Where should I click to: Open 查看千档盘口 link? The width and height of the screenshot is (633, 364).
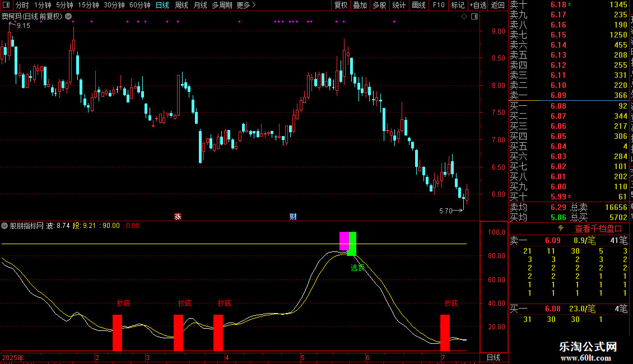598,229
